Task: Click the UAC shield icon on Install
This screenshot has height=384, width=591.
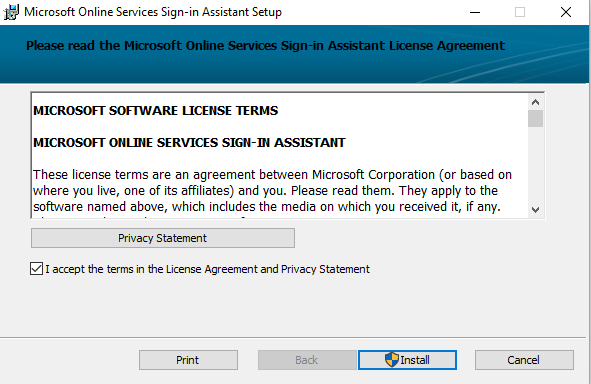Action: coord(392,360)
